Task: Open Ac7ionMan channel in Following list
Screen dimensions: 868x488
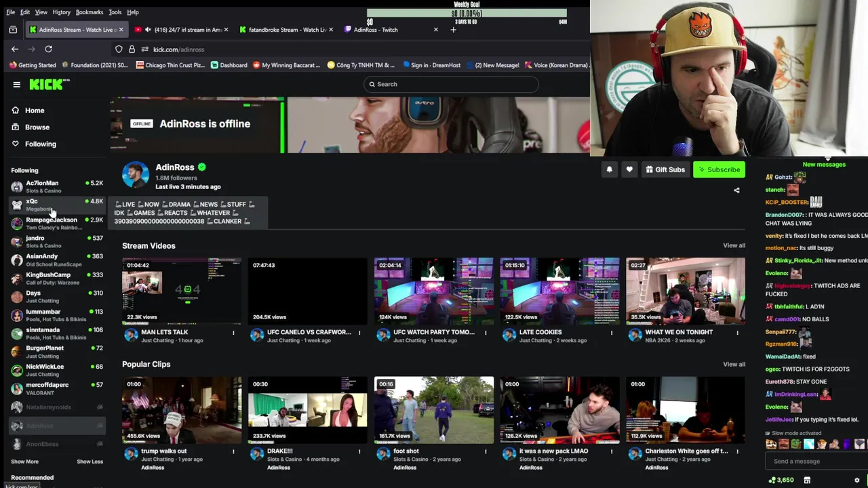Action: pos(57,186)
